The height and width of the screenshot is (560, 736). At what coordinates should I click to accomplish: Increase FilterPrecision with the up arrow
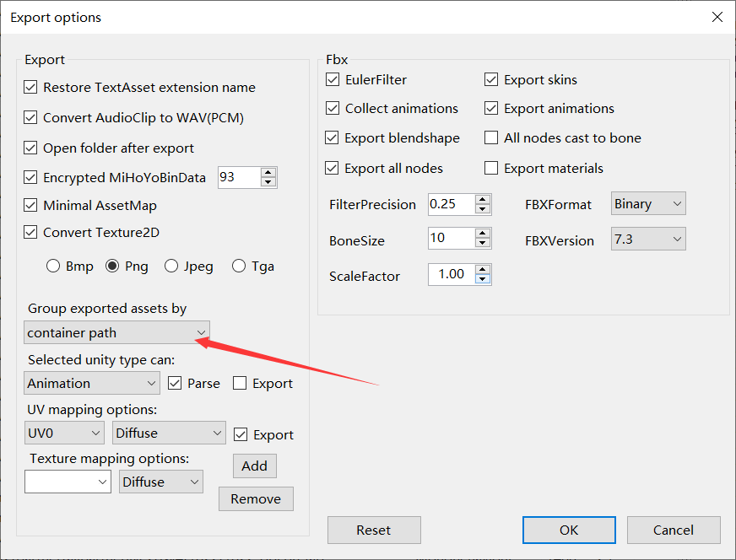pos(483,199)
